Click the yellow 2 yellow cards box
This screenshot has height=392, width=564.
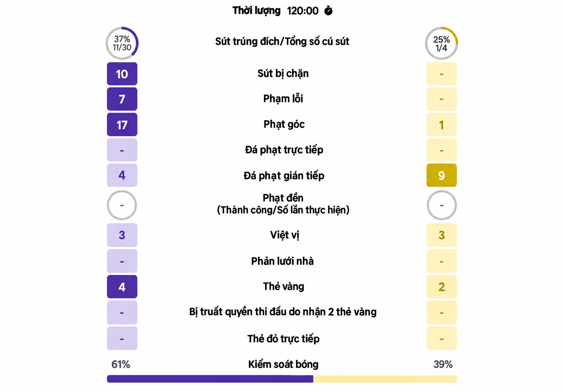441,287
